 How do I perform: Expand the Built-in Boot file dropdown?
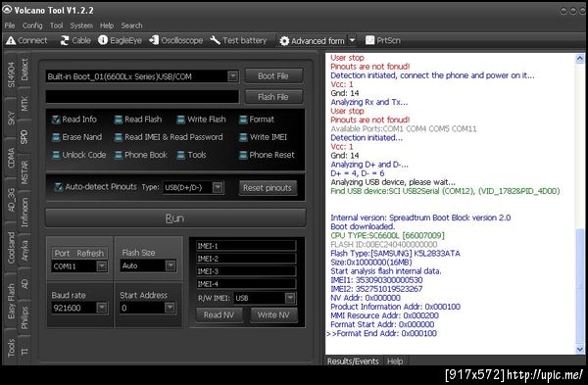pyautogui.click(x=233, y=76)
